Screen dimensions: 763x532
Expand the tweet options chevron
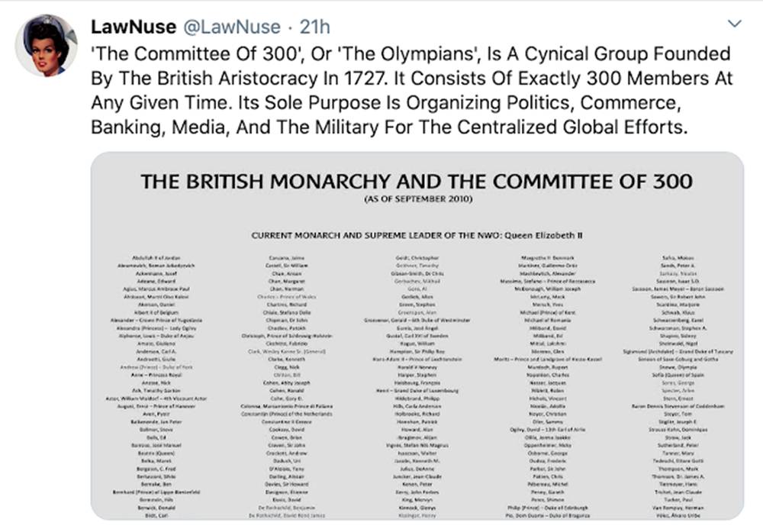coord(735,24)
